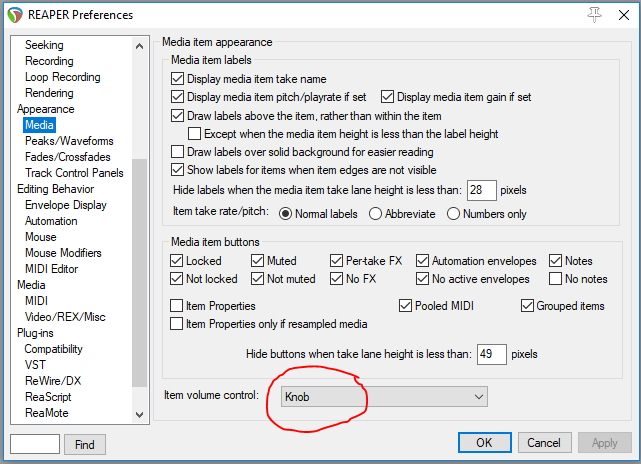Image resolution: width=641 pixels, height=464 pixels.
Task: Toggle Display media item gain if set
Action: pos(387,97)
